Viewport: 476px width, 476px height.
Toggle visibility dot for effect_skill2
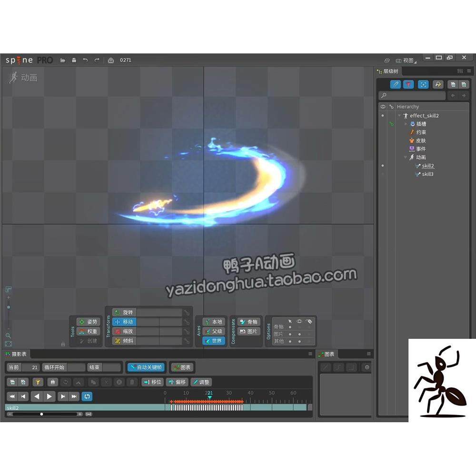[383, 116]
